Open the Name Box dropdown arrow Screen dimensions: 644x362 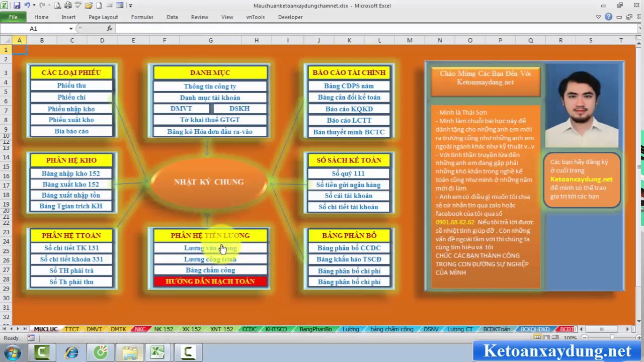point(71,29)
